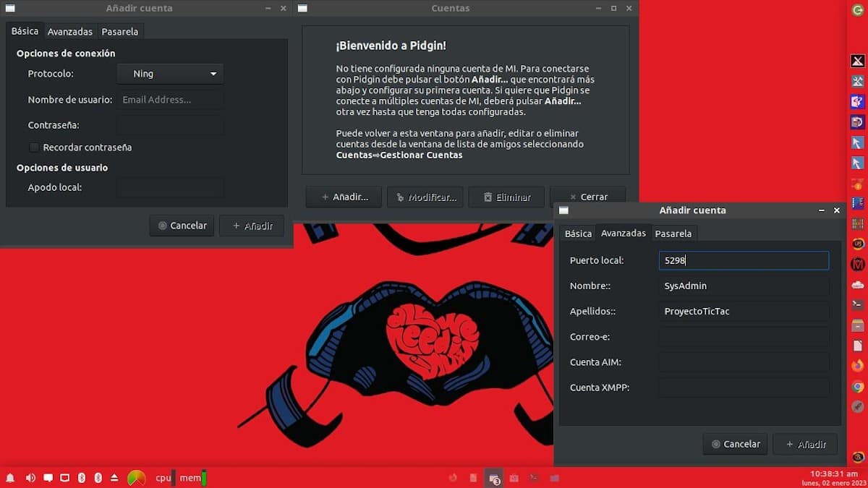This screenshot has width=868, height=488.
Task: Click the chat bubble icon in bottom panel
Action: pos(48,478)
